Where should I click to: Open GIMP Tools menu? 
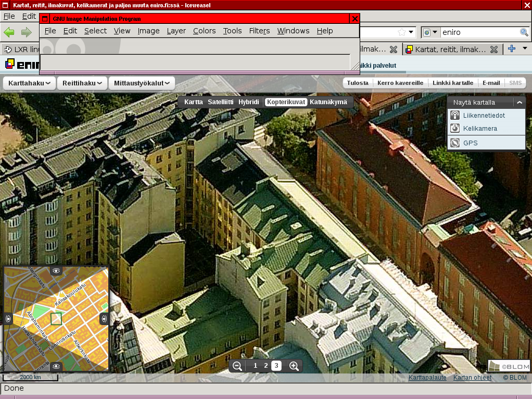(x=232, y=31)
